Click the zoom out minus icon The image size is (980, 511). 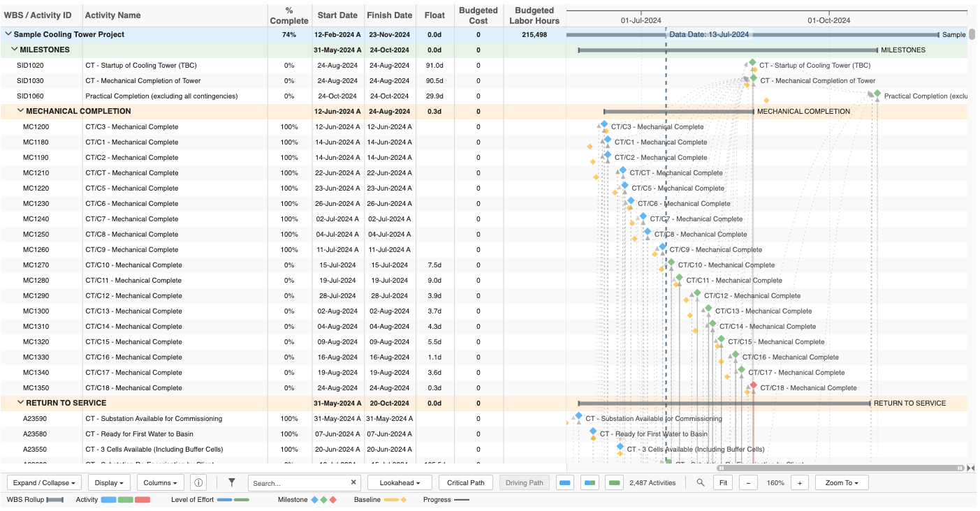pos(747,482)
